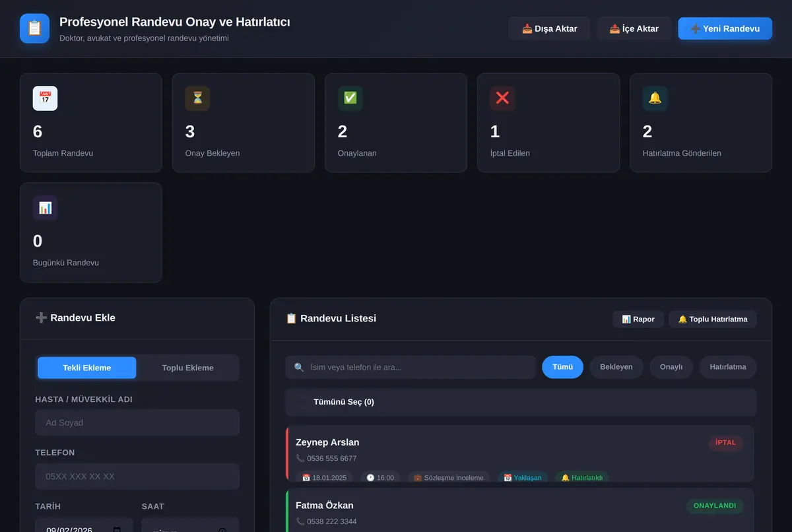Screen dimensions: 792x532
Task: Click the clipboard app logo icon
Action: click(34, 28)
